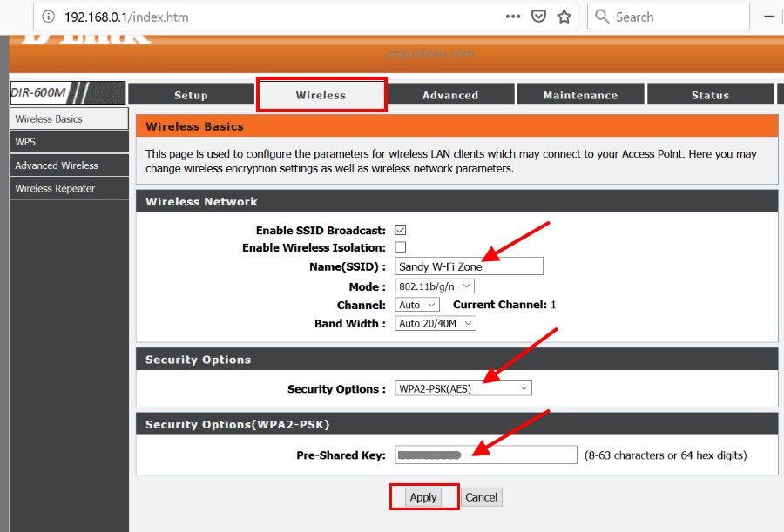Bookmark this page with the star icon

[x=564, y=17]
